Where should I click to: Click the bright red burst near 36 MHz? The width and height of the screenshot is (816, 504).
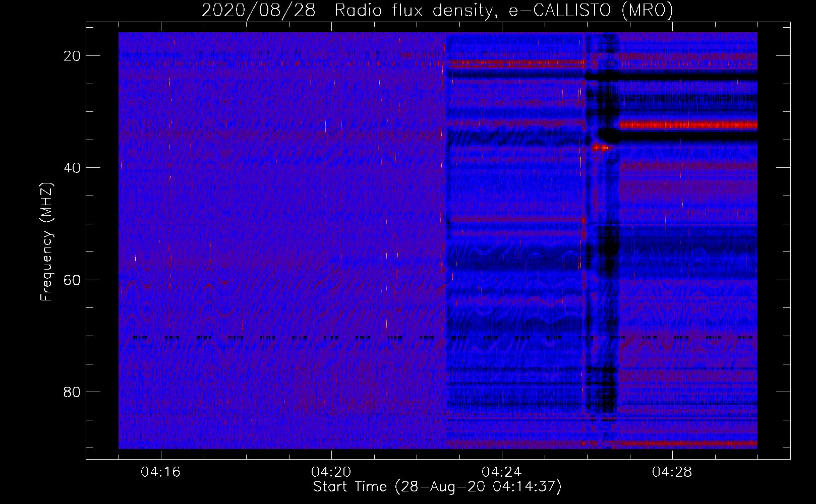pos(602,148)
